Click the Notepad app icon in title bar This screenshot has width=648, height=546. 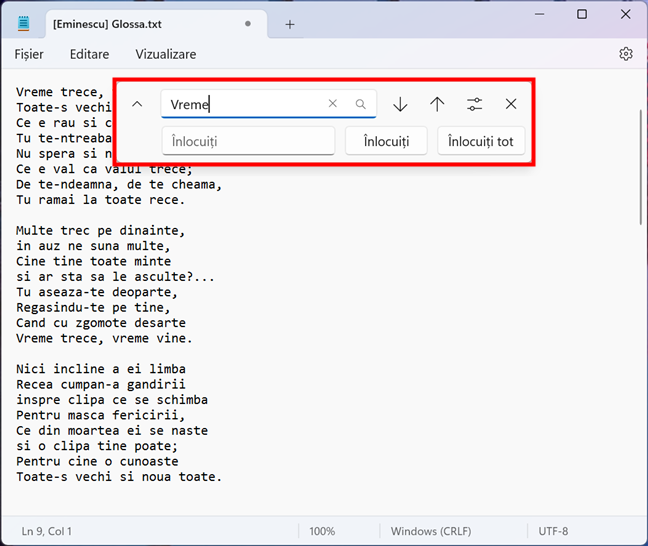pyautogui.click(x=24, y=24)
